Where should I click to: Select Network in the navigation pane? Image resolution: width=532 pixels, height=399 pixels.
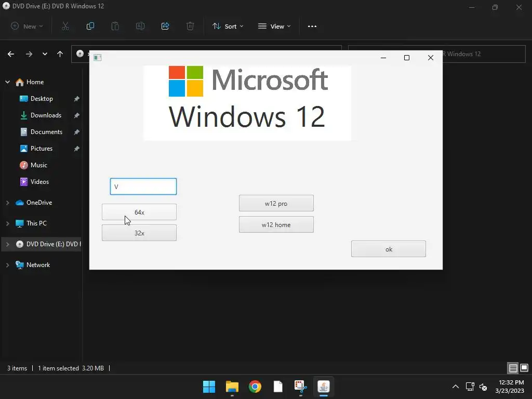tap(38, 265)
